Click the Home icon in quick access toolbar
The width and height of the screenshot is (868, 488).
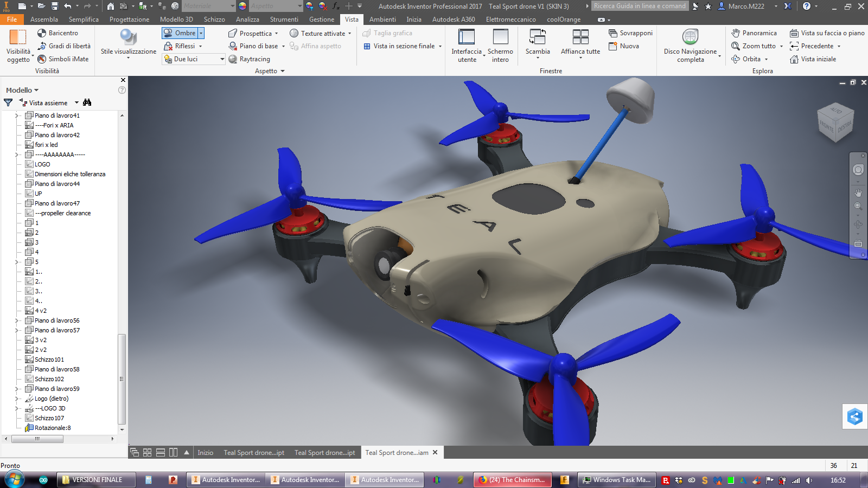[x=111, y=6]
